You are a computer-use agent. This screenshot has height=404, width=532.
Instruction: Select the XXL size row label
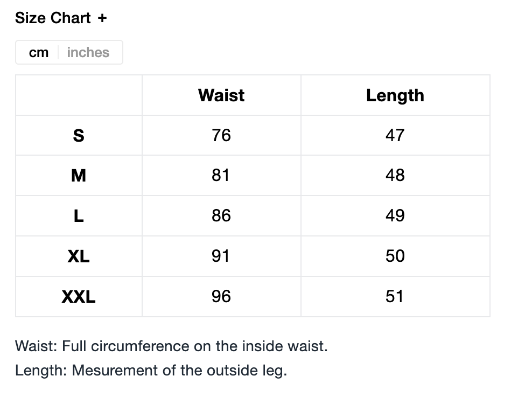tap(79, 297)
